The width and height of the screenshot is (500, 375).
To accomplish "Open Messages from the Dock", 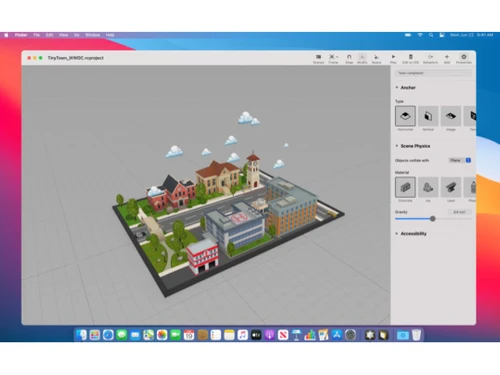I will click(x=122, y=335).
